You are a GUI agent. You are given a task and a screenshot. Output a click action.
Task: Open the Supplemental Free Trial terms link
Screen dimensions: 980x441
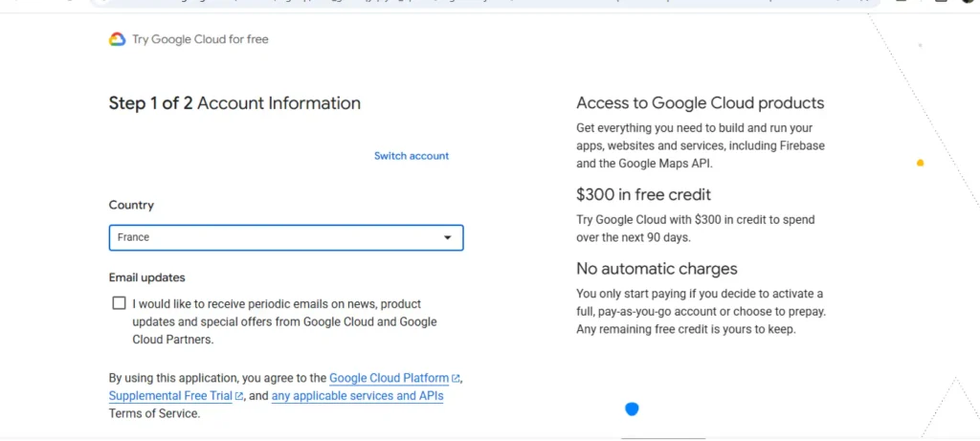(x=170, y=396)
